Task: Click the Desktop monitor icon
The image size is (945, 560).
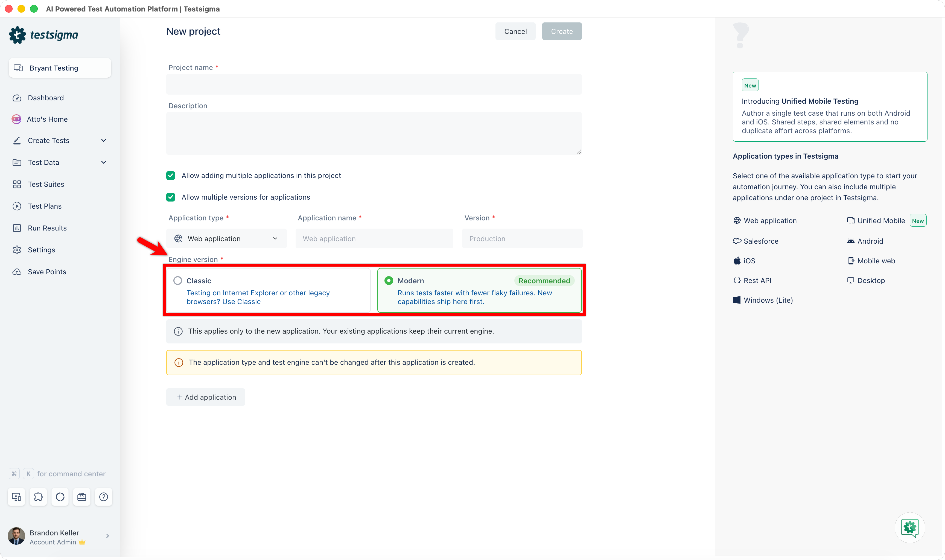Action: point(851,280)
